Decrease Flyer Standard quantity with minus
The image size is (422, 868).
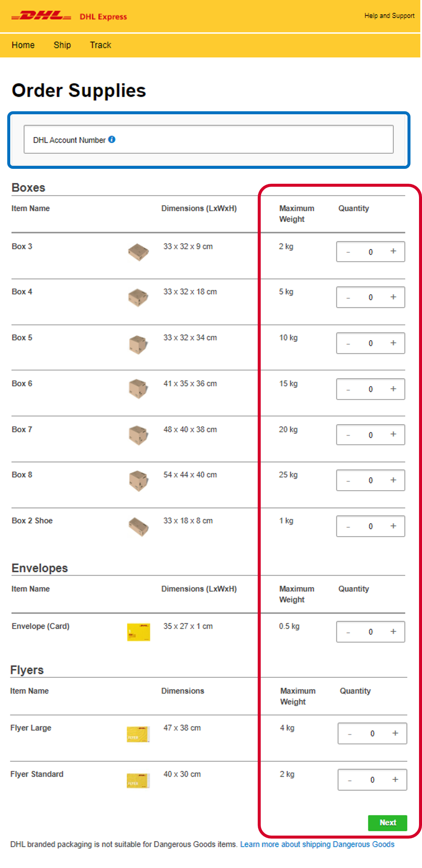(x=350, y=780)
